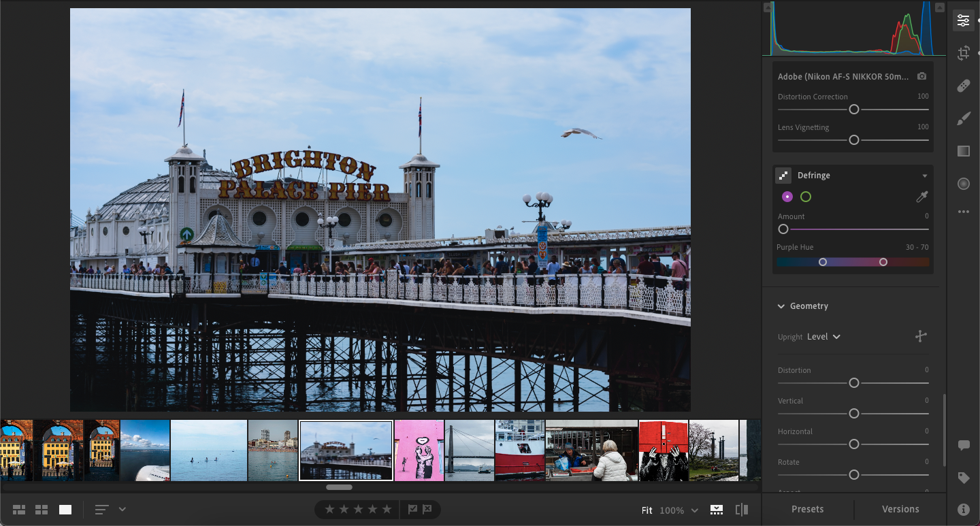Switch to Detail single-photo view

click(x=65, y=510)
